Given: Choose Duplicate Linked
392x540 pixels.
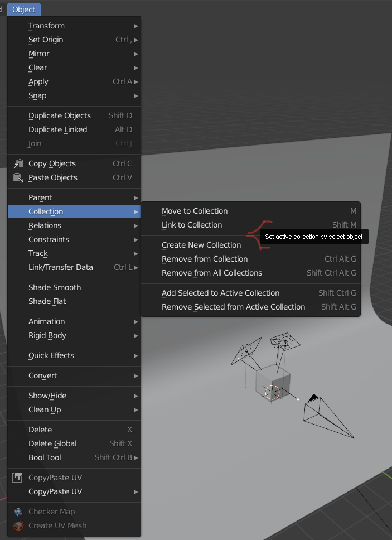Looking at the screenshot, I should pyautogui.click(x=74, y=129).
